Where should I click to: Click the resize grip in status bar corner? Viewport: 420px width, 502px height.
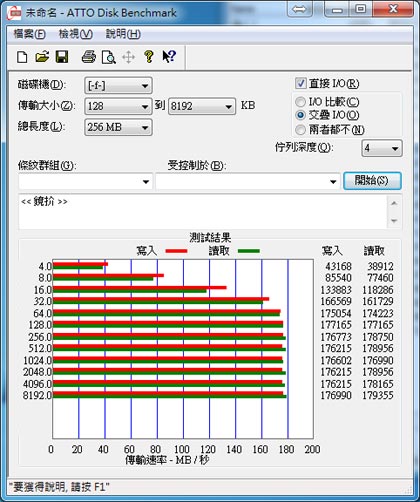click(407, 489)
